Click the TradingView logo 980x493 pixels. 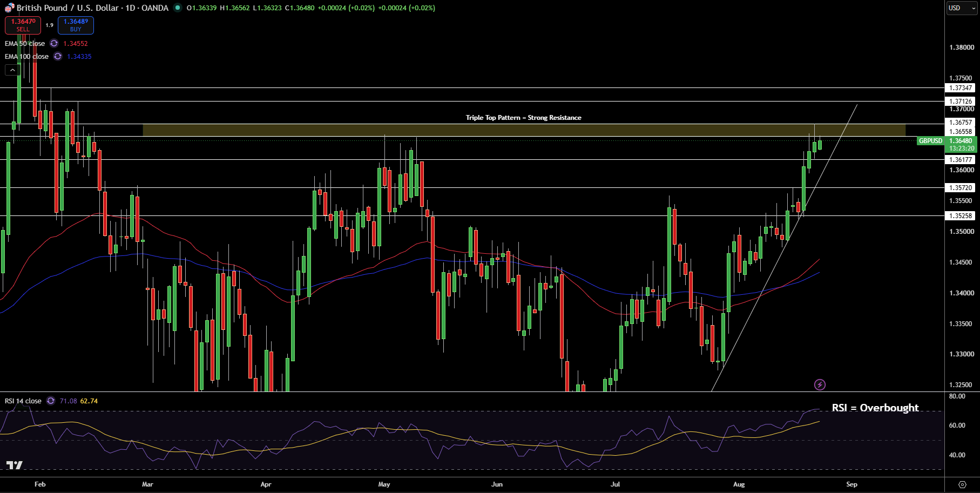click(x=15, y=465)
